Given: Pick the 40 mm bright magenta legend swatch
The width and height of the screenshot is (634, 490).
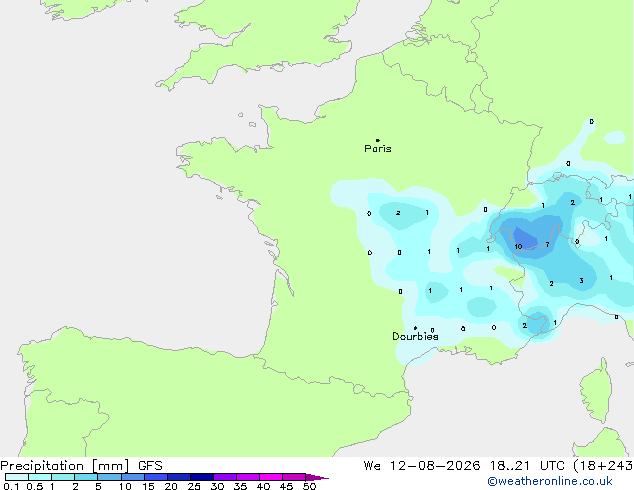Looking at the screenshot, I should (271, 477).
